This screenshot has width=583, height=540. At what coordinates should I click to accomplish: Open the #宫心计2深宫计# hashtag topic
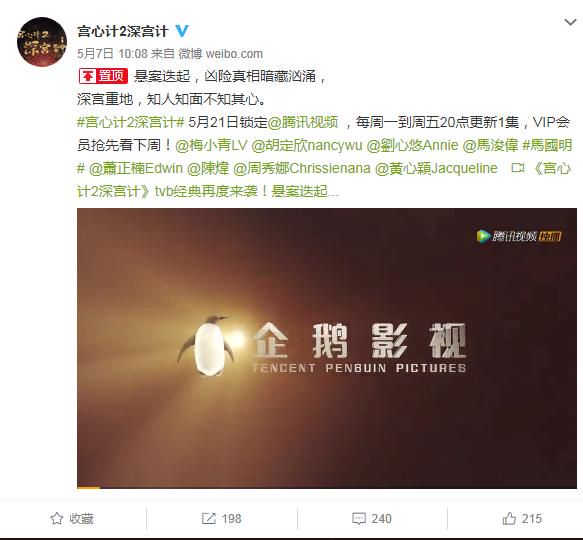pos(131,122)
